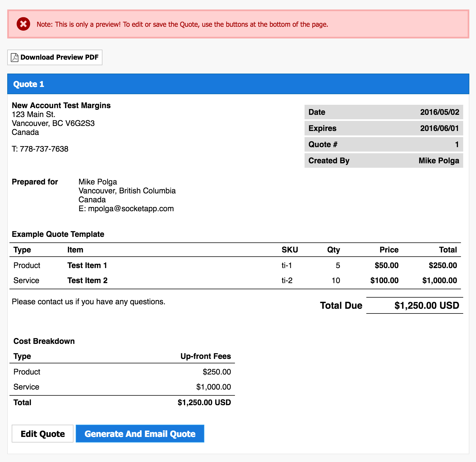Click the SKU column header
The image size is (476, 462).
coord(289,250)
